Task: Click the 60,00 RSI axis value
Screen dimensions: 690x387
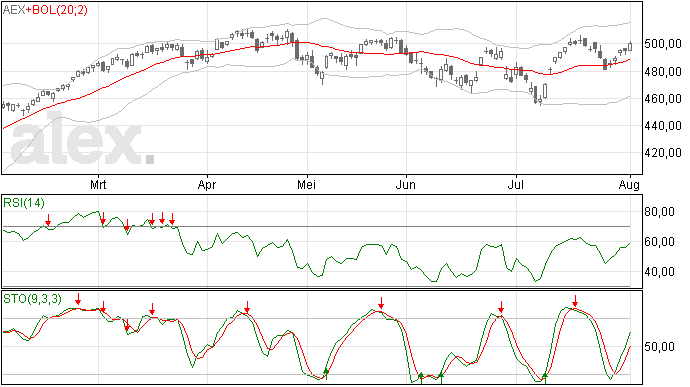Action: click(659, 242)
